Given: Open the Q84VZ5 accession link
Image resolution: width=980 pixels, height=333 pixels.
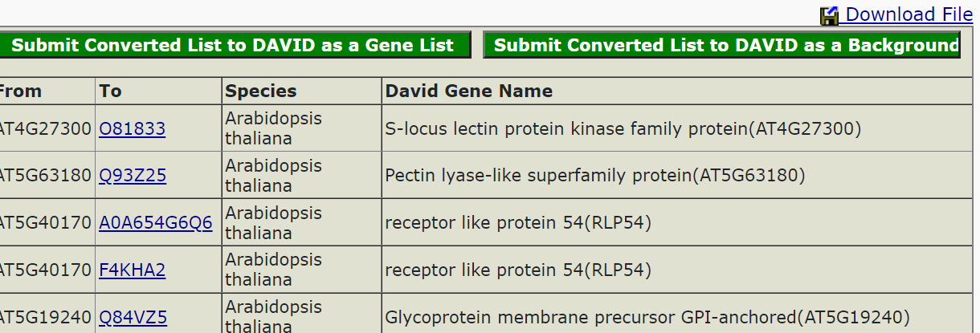Looking at the screenshot, I should (133, 318).
